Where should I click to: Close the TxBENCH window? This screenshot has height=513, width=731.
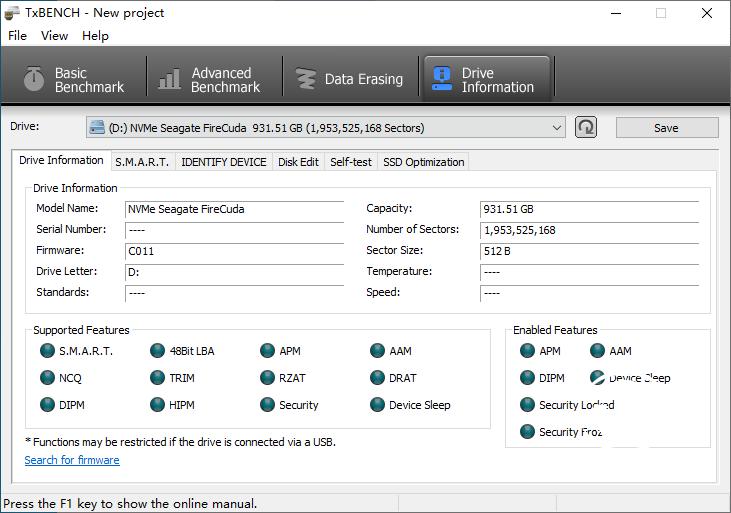click(x=707, y=13)
